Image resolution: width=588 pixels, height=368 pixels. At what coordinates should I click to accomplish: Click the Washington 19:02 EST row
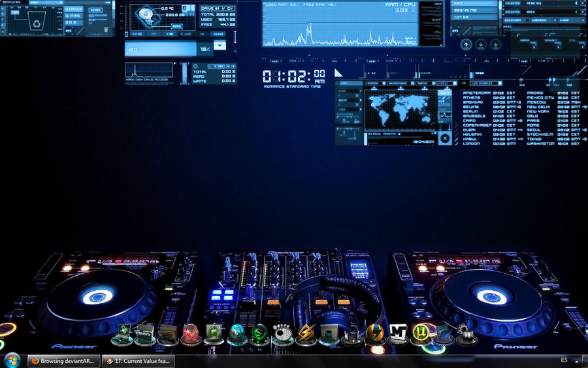553,143
